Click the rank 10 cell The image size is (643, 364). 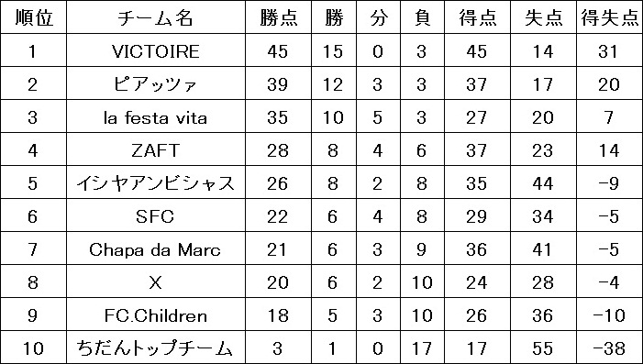[33, 347]
